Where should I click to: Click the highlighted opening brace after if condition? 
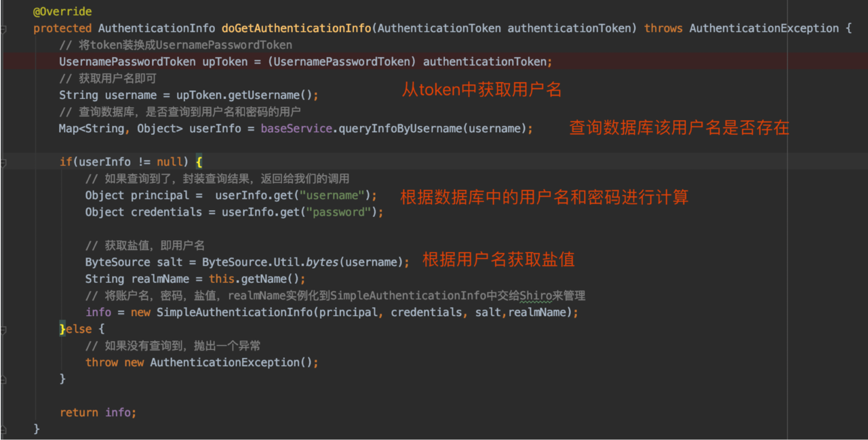[199, 162]
